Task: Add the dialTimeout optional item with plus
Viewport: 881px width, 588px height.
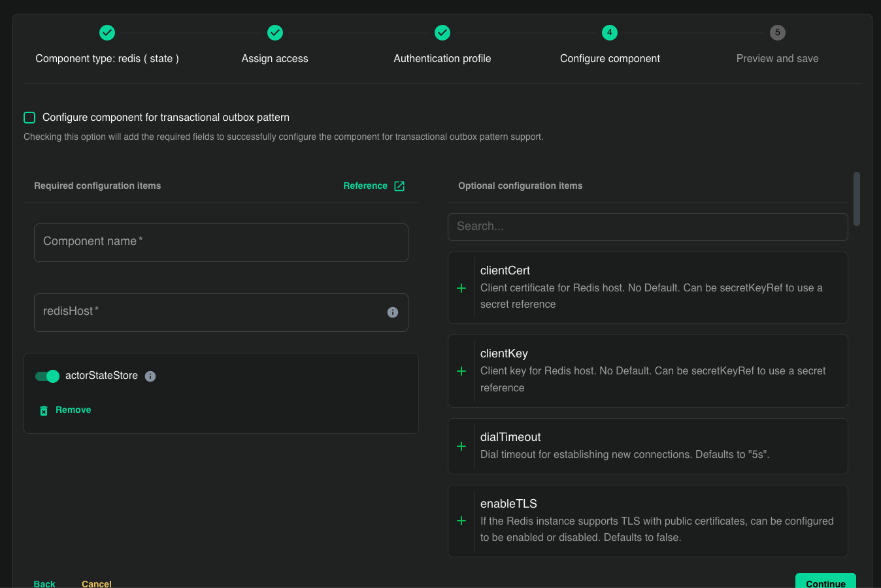Action: pos(461,446)
